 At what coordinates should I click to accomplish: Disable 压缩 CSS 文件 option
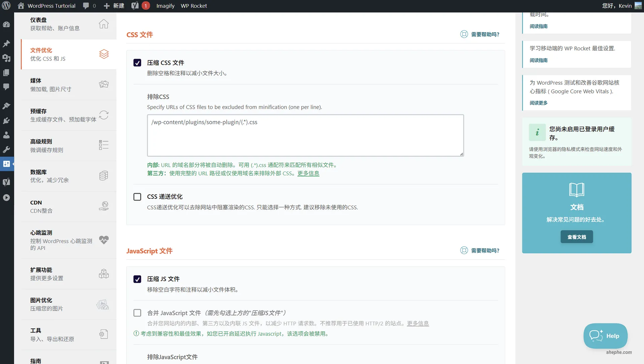point(137,62)
